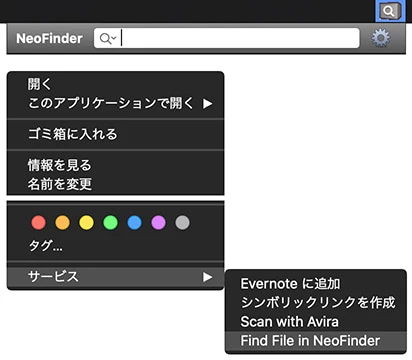Click the arrow beside このアプリケーションで開く

207,104
